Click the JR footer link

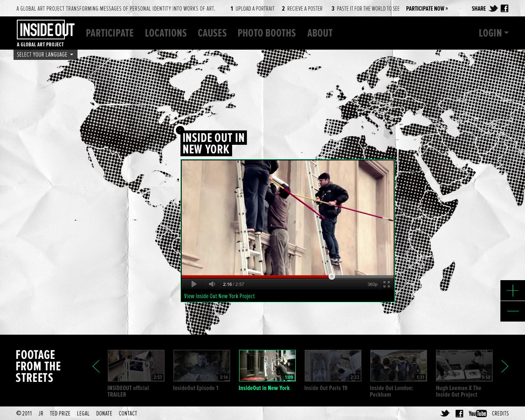(x=41, y=413)
